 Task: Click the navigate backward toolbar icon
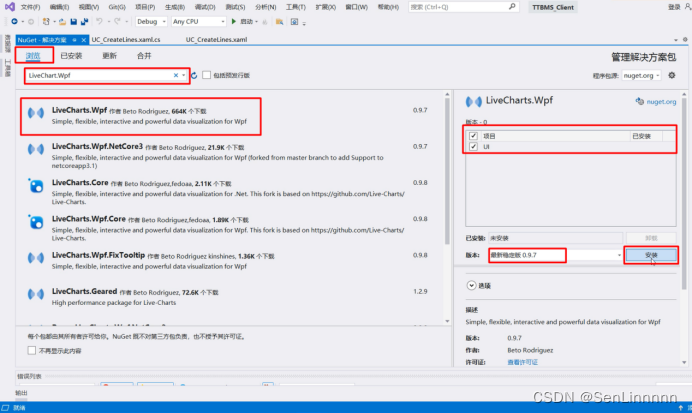click(15, 21)
